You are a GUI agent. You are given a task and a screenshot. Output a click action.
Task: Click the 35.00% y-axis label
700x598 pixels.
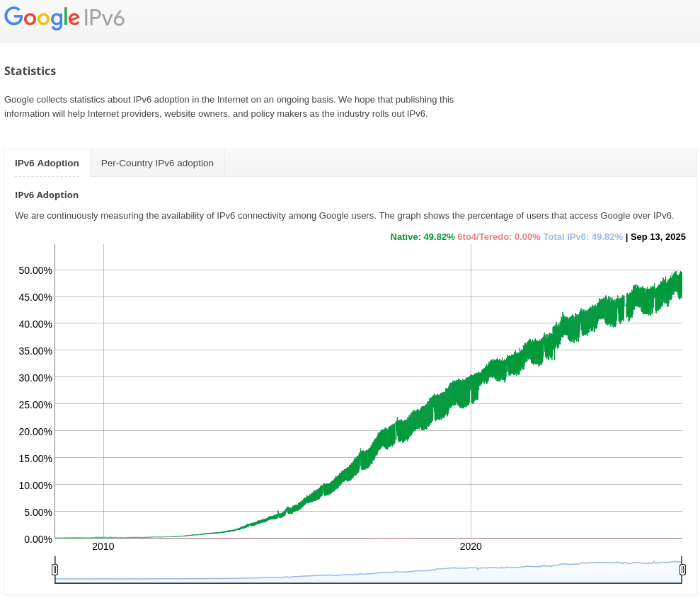click(35, 351)
